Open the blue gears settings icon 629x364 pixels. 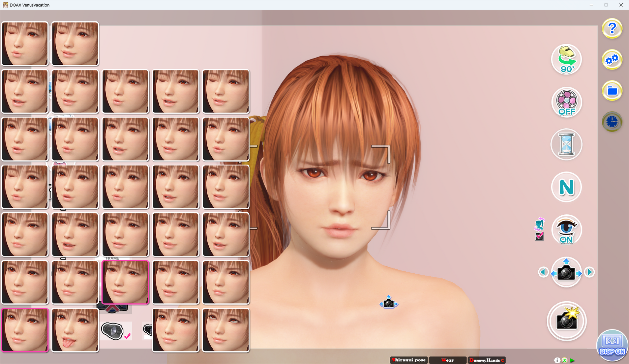612,60
